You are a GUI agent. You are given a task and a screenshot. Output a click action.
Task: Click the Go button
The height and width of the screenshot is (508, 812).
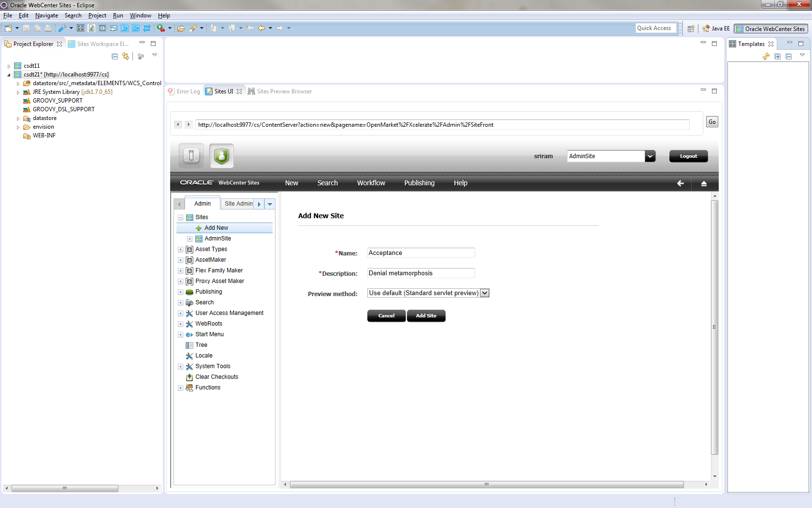pyautogui.click(x=712, y=122)
